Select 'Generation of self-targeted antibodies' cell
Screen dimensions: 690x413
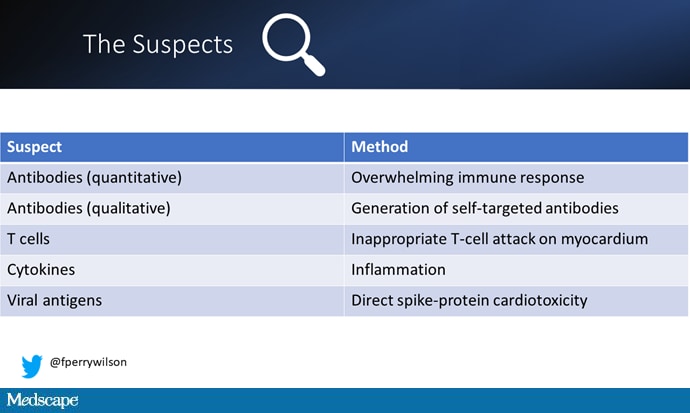pos(486,209)
